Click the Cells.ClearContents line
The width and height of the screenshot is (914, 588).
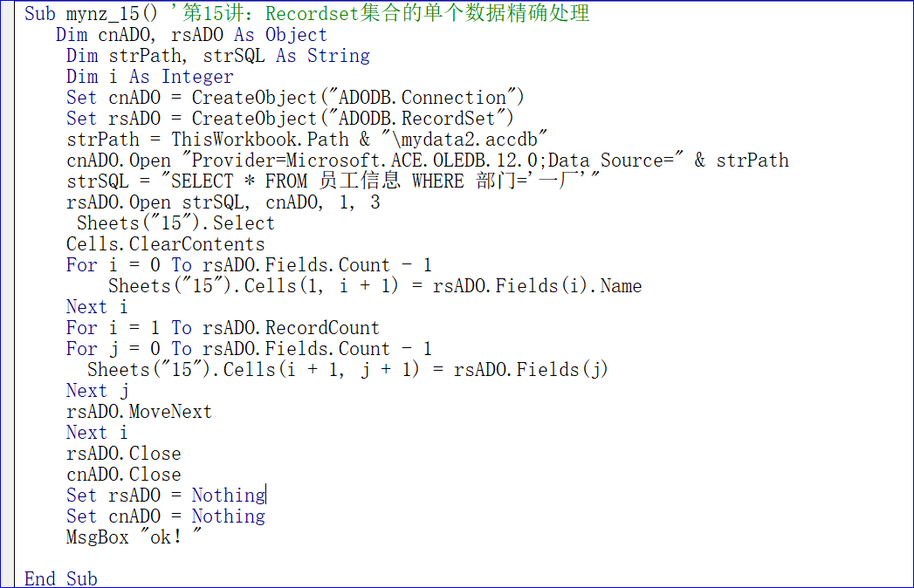(x=165, y=244)
